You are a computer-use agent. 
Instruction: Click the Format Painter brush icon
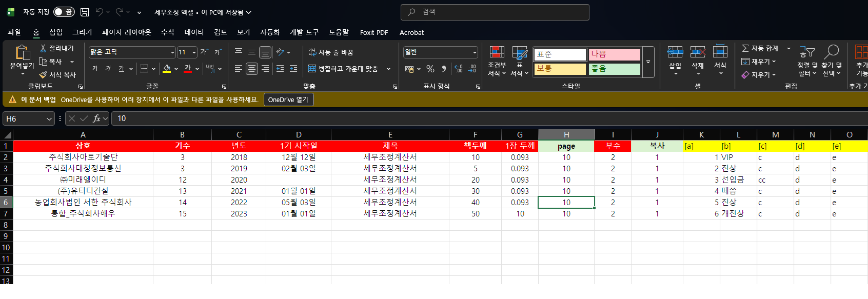point(43,75)
